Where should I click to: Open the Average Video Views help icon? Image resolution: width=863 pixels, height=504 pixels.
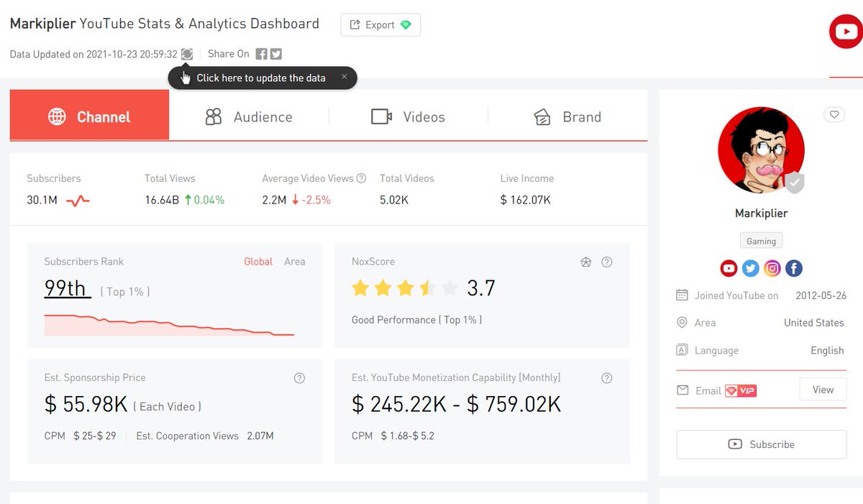[x=362, y=178]
